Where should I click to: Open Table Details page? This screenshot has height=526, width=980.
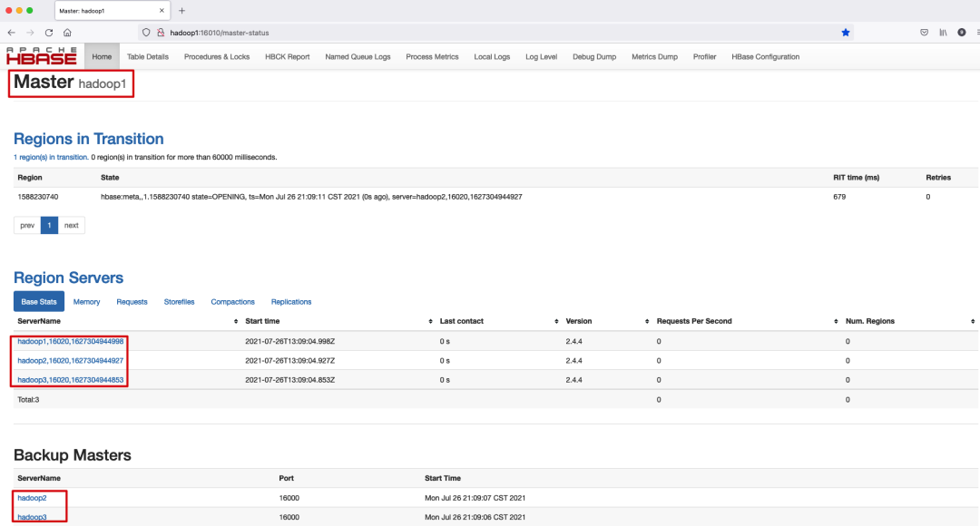click(148, 57)
